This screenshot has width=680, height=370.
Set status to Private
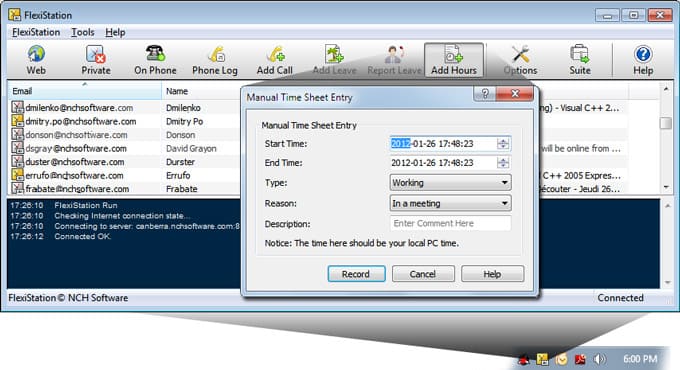pyautogui.click(x=96, y=60)
